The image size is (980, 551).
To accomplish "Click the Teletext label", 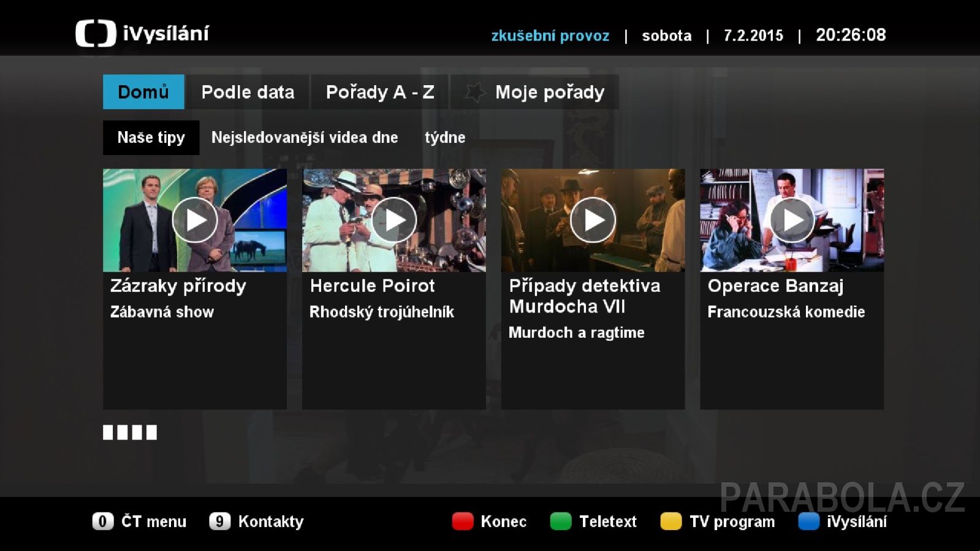I will click(608, 522).
